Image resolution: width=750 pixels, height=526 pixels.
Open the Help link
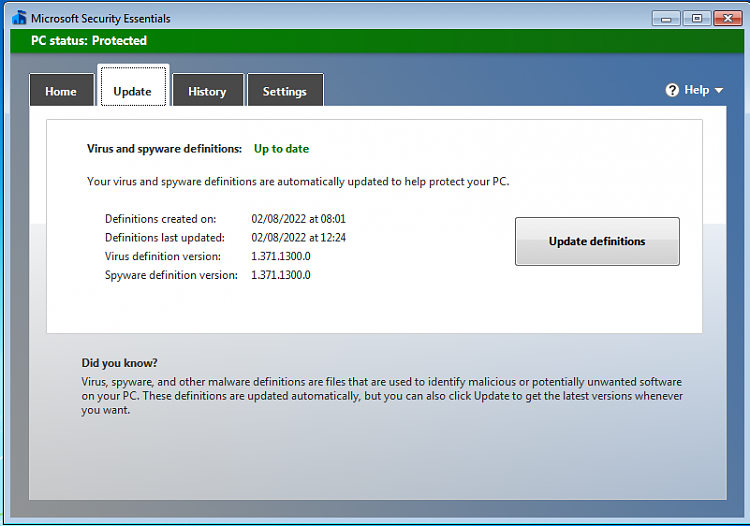pos(696,90)
